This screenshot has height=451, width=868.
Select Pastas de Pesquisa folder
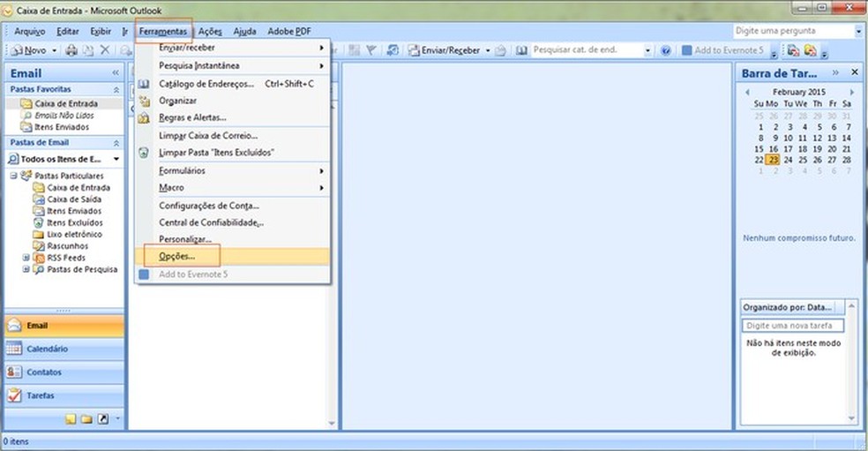75,270
